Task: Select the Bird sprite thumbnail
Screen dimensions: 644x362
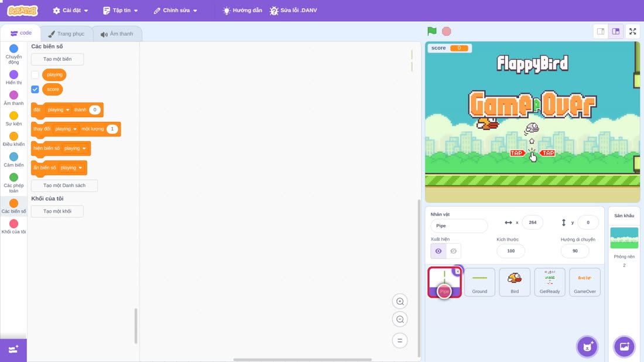Action: (x=515, y=282)
